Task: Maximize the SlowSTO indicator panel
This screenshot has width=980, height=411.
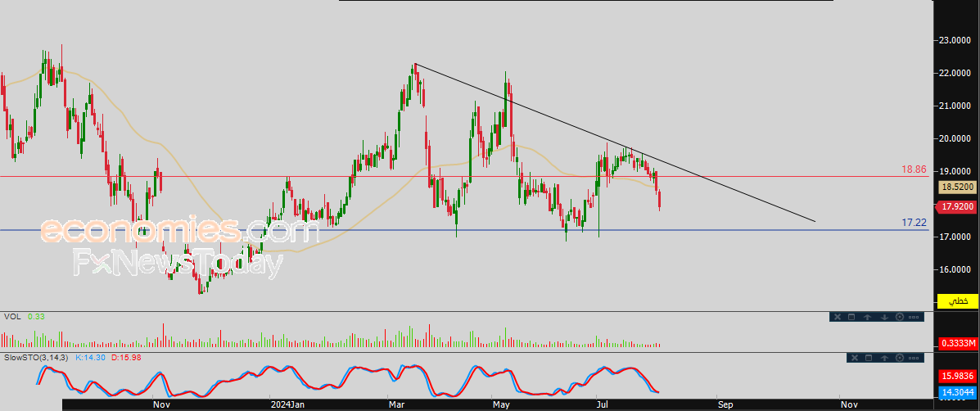Action: pyautogui.click(x=869, y=358)
